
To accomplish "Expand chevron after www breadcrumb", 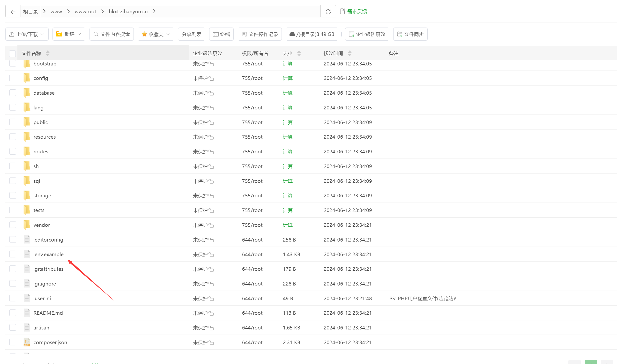I will pyautogui.click(x=68, y=12).
